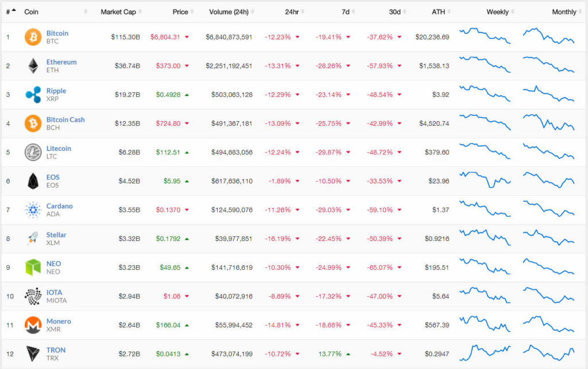Click Ethereum price $373.00
Viewport: 588px width, 369px height.
coord(168,66)
